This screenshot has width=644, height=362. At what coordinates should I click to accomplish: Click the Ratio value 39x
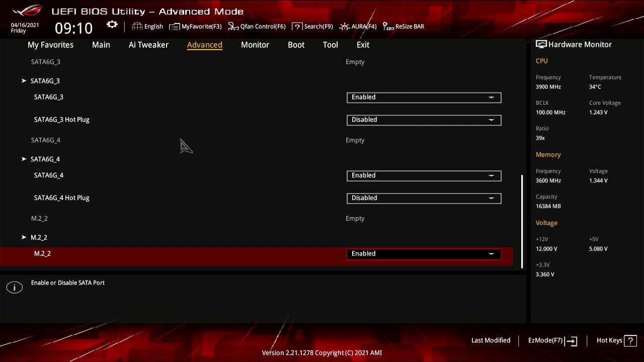540,138
